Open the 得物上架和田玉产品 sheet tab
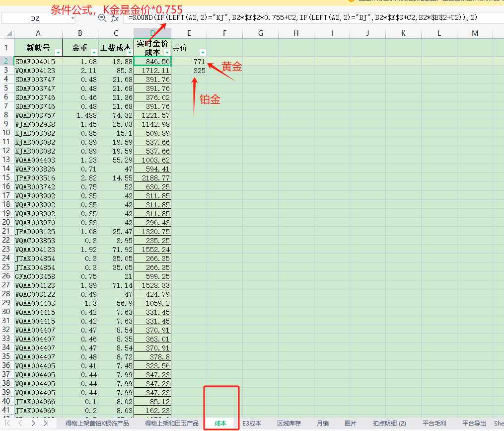Screen dimensions: 504x431 171,424
